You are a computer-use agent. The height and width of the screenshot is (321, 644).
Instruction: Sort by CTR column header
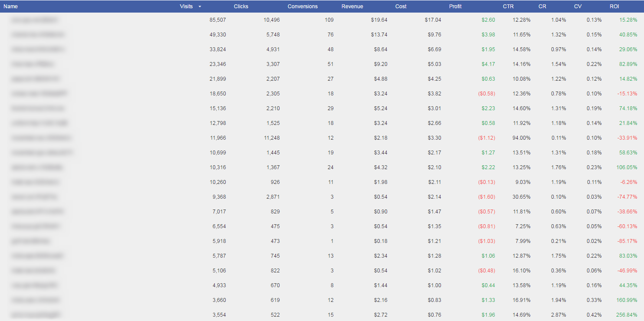click(x=508, y=7)
